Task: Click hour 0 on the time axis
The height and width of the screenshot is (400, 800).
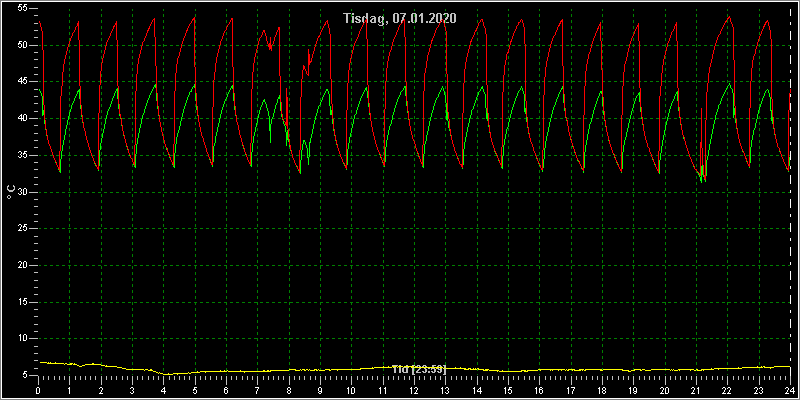Action: pyautogui.click(x=38, y=390)
